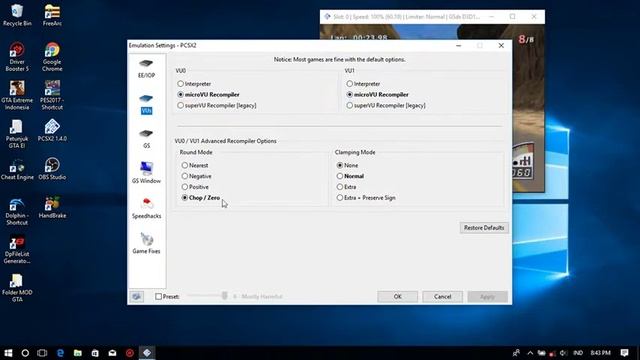Set Round Mode to Nearest
640x360 pixels.
click(x=195, y=165)
